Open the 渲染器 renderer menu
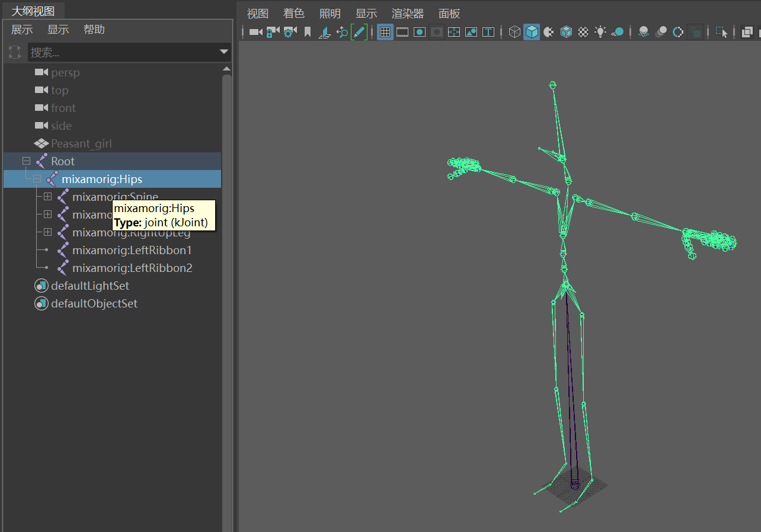Viewport: 761px width, 532px height. tap(408, 14)
